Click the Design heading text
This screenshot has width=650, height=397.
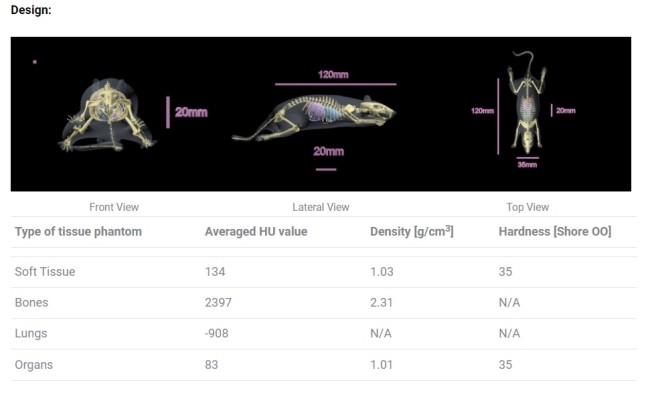(x=31, y=10)
